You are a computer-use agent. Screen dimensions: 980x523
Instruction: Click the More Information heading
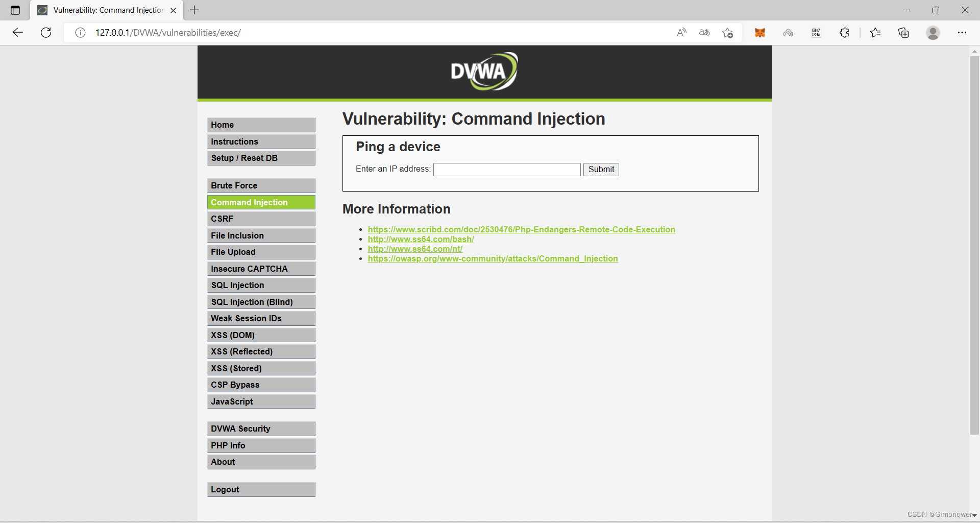click(396, 209)
